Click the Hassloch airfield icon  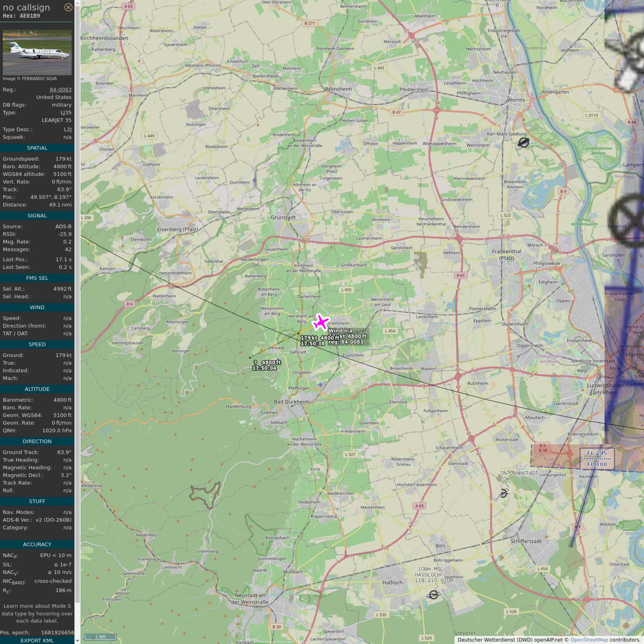point(433,595)
